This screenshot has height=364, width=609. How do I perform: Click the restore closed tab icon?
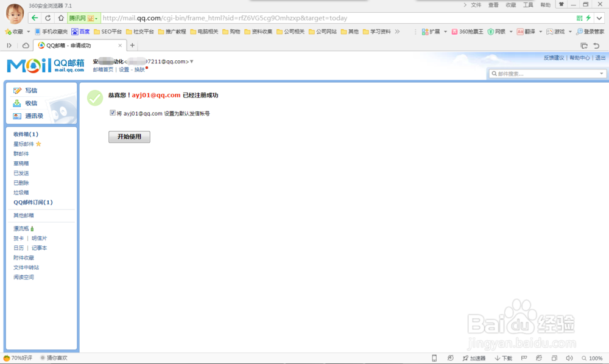597,46
